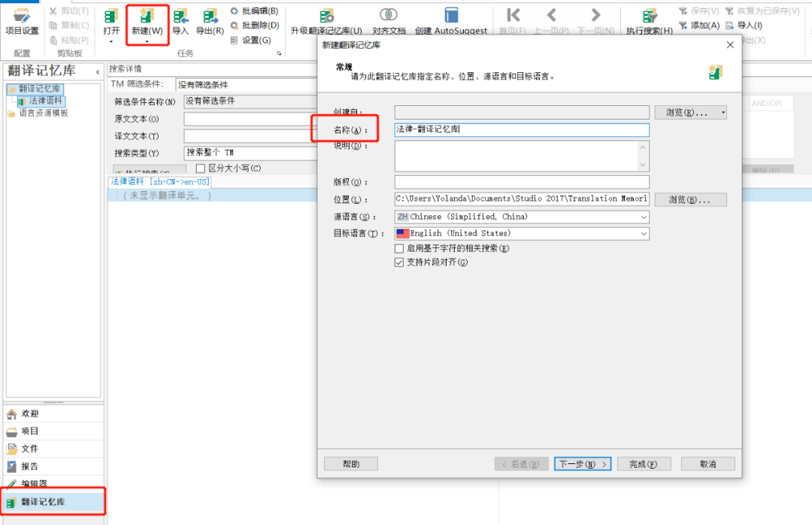Click the 下一步(N) next button
This screenshot has width=812, height=525.
582,463
